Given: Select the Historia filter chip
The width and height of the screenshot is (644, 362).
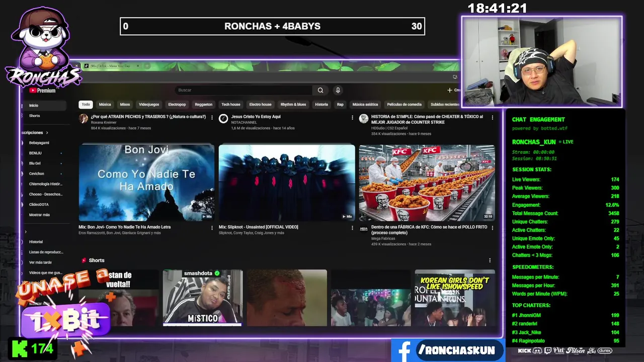Looking at the screenshot, I should pyautogui.click(x=321, y=105).
